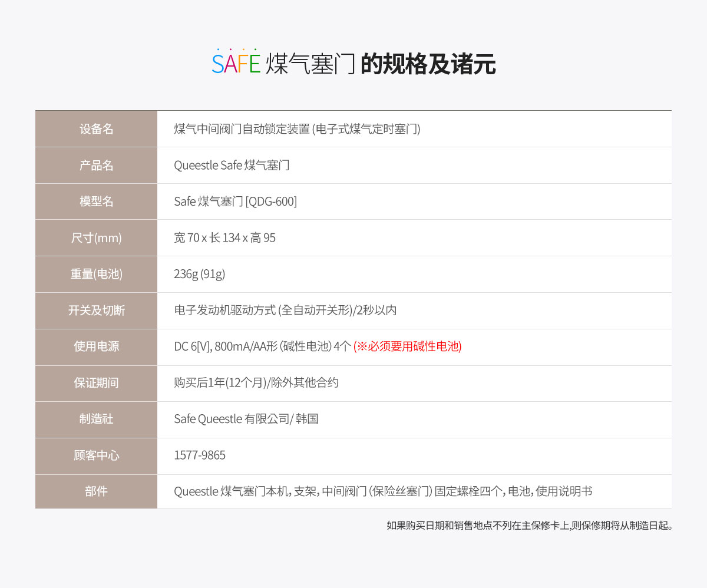Select model value Safe 煤气塞门 [QDG-600]
The image size is (707, 588).
(235, 201)
